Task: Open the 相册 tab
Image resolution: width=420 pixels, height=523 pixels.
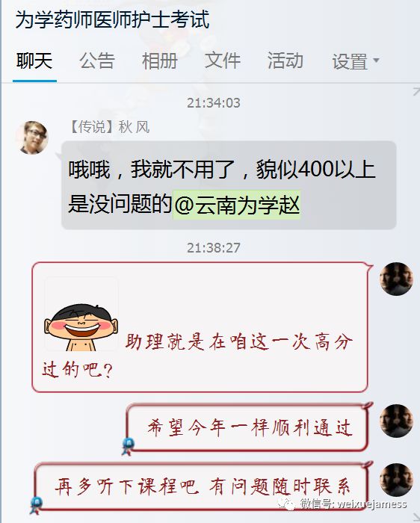Action: [159, 61]
